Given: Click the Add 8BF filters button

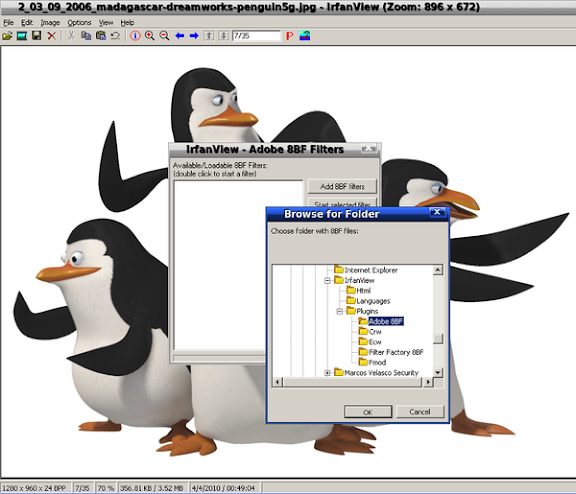Looking at the screenshot, I should pyautogui.click(x=342, y=186).
